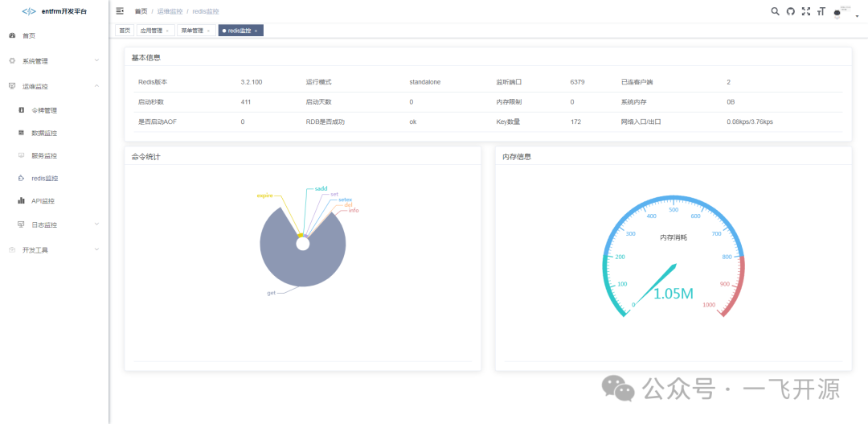Screen dimensions: 868x424
Task: Open 令牌管理 via its sidebar icon
Action: coord(21,110)
